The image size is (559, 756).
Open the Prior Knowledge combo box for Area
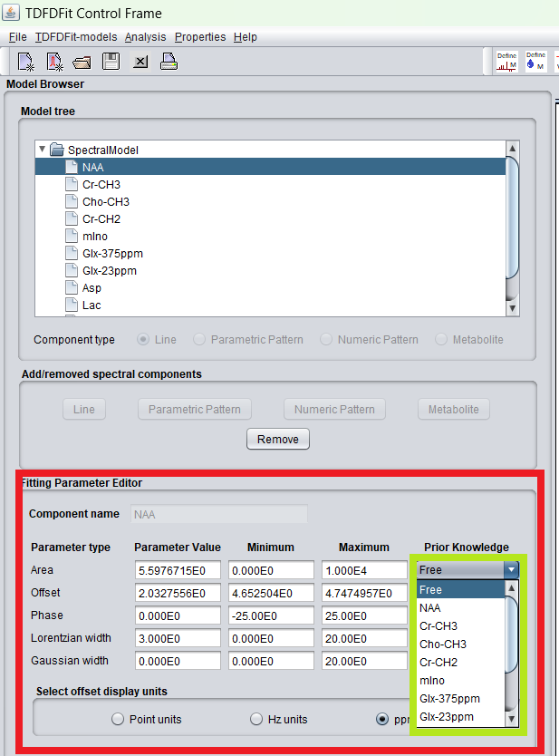[x=467, y=570]
